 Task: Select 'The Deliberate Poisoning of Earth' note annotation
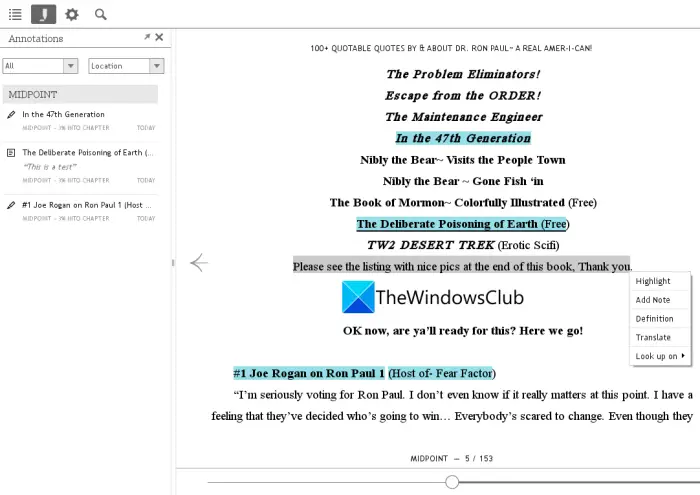(x=80, y=166)
